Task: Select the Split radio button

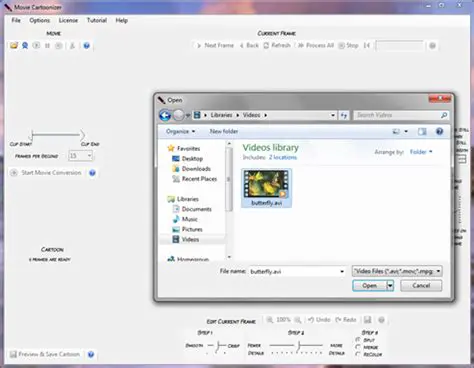Action: (x=358, y=340)
